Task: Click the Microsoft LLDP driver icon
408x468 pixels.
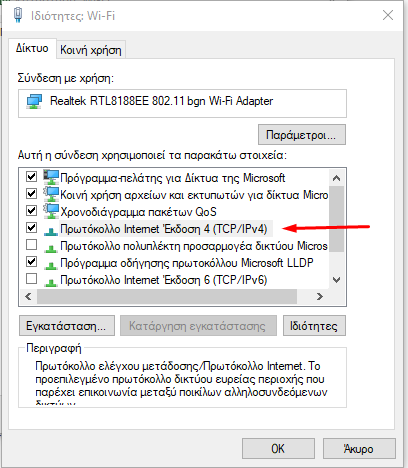Action: [x=51, y=265]
